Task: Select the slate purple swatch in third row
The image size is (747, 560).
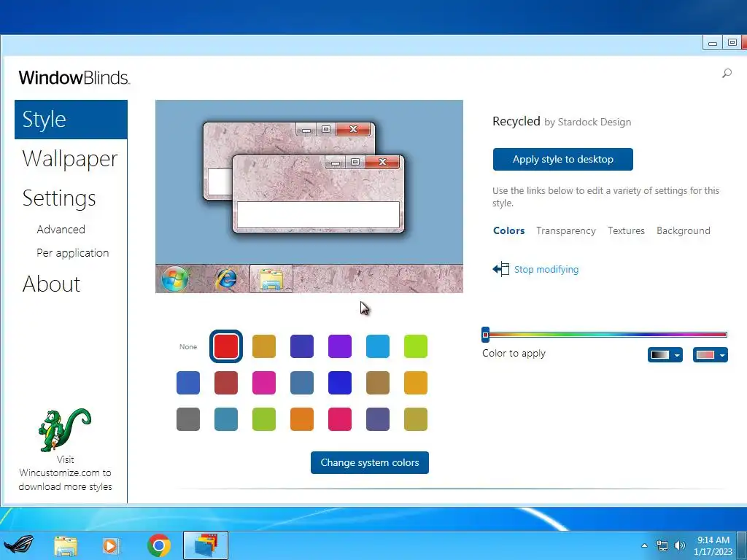Action: tap(378, 419)
